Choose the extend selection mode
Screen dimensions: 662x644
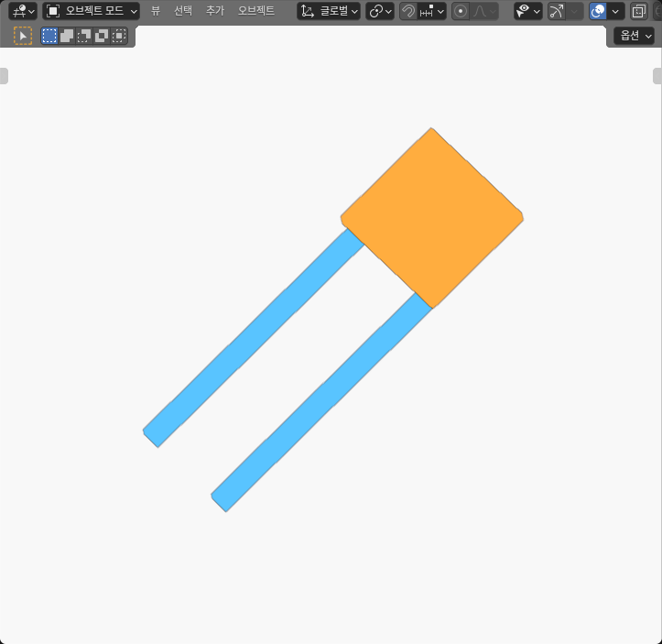coord(67,36)
